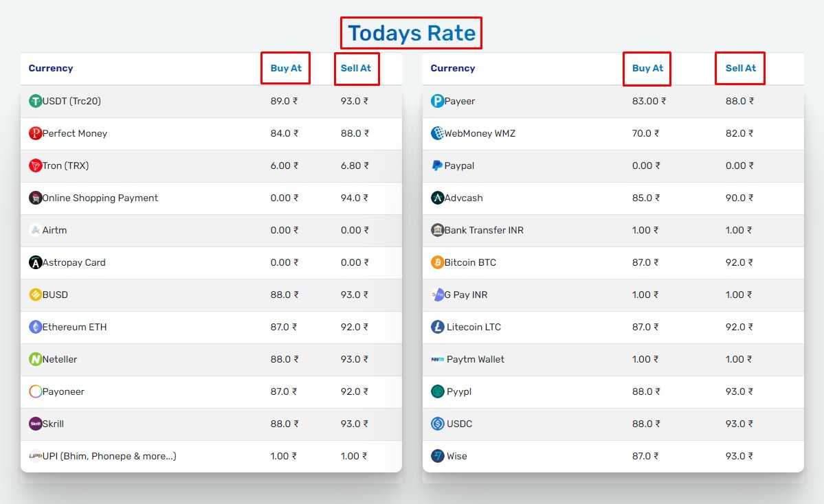This screenshot has width=824, height=504.
Task: Click the USDT (Trc20) Tether logo icon
Action: click(35, 101)
